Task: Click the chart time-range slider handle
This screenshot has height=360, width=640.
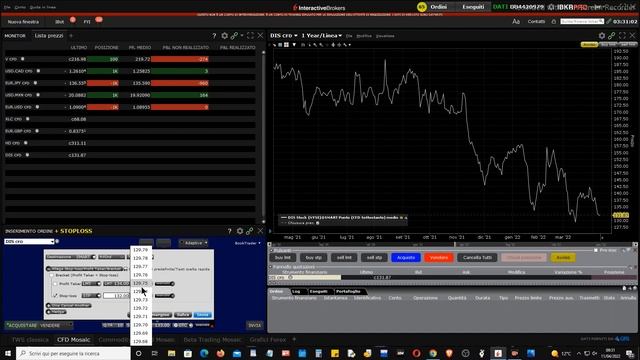Action: pyautogui.click(x=455, y=244)
